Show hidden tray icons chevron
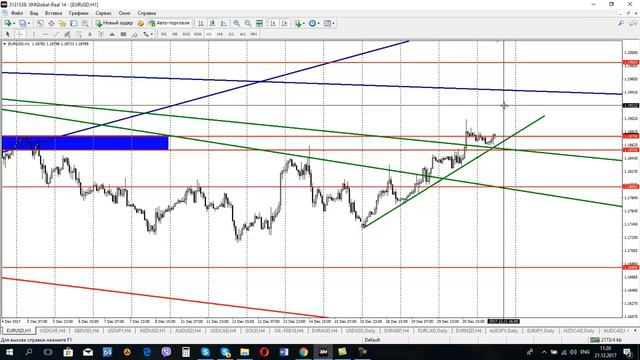This screenshot has height=360, width=640. coord(544,352)
